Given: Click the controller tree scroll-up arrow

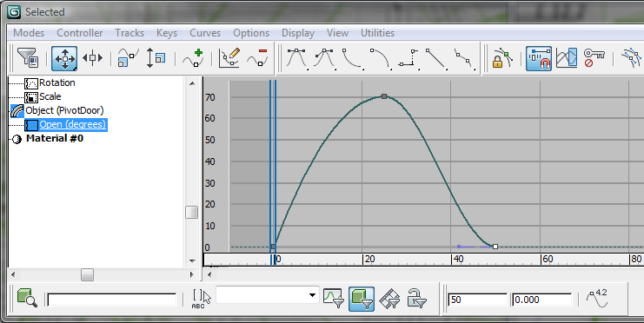Looking at the screenshot, I should click(x=192, y=83).
